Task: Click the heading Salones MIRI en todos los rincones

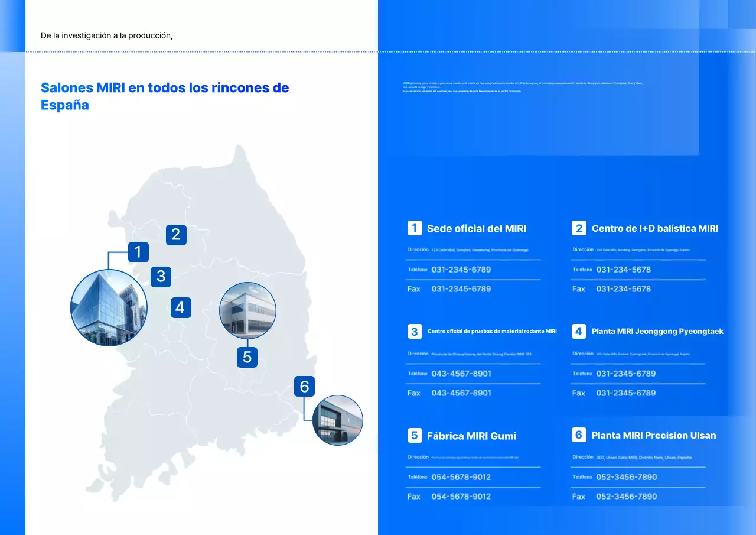Action: tap(164, 95)
